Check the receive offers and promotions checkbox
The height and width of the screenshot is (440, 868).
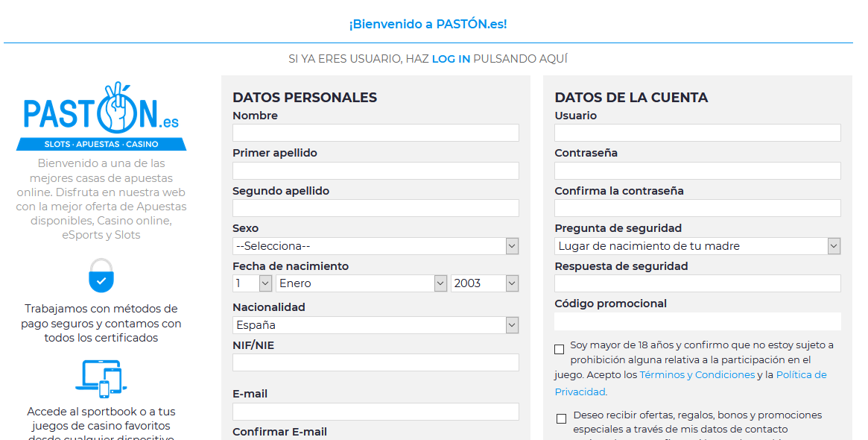coord(561,418)
